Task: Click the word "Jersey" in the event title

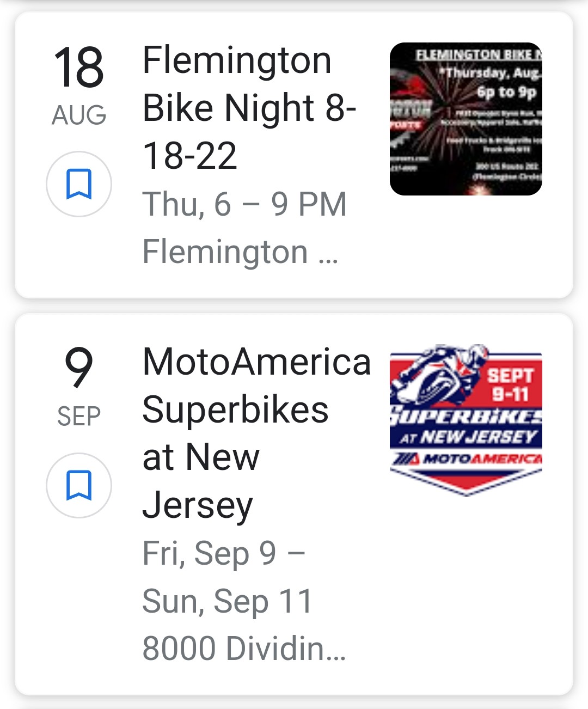Action: click(x=198, y=505)
